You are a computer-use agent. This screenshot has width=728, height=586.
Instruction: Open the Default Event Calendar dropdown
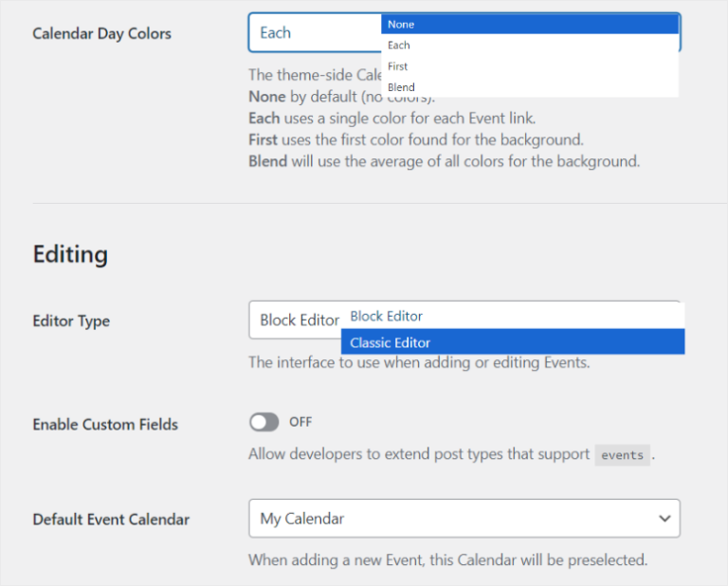464,519
